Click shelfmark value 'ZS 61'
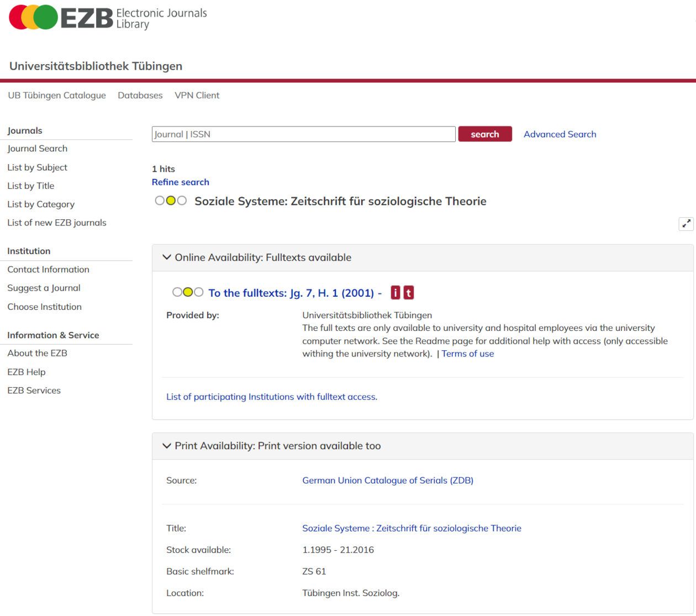This screenshot has height=616, width=696. 314,571
